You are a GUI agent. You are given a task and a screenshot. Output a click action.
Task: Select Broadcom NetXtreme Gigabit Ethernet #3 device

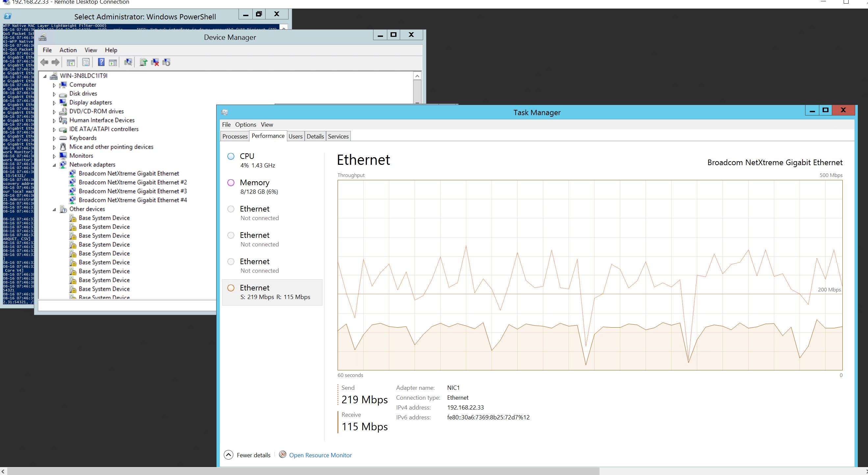pos(132,191)
